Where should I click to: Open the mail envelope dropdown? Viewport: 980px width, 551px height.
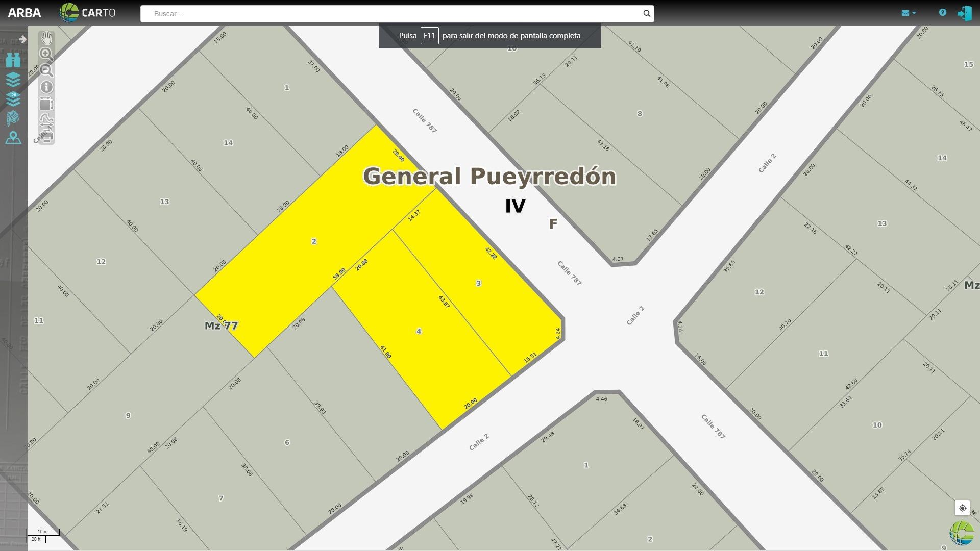[x=909, y=13]
